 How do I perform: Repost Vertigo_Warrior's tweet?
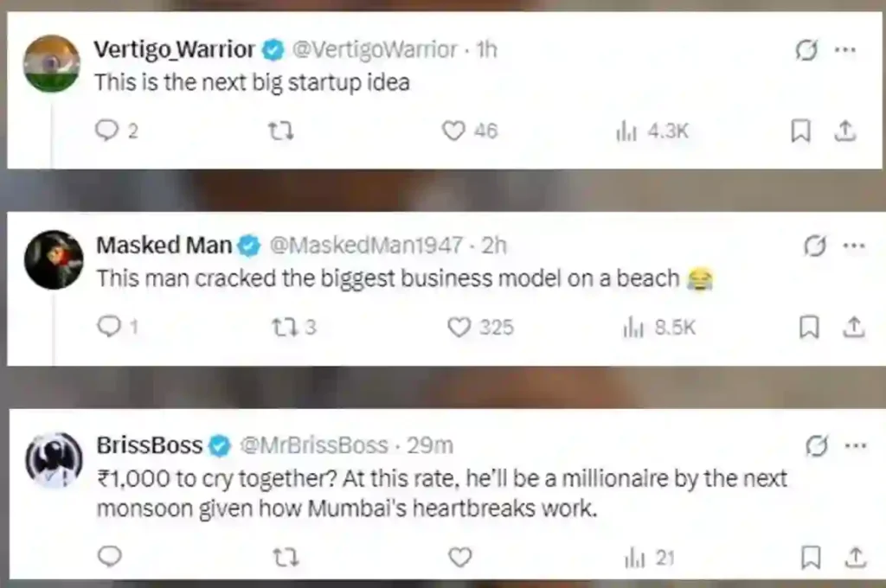coord(279,131)
